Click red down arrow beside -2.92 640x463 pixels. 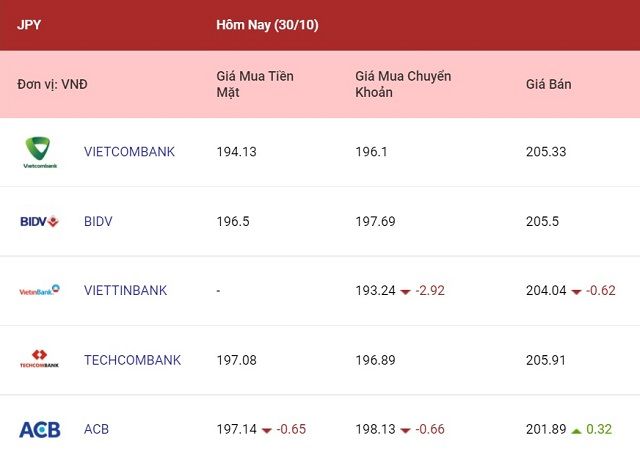tap(405, 292)
